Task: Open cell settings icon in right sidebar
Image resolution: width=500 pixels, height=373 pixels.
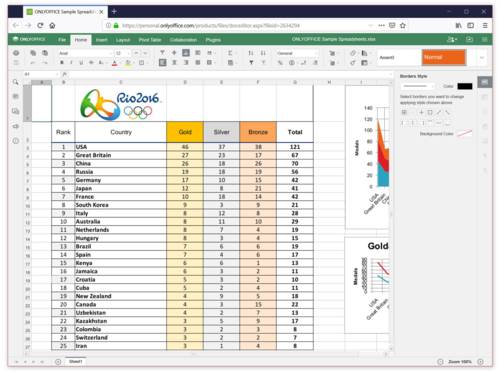Action: coord(484,82)
